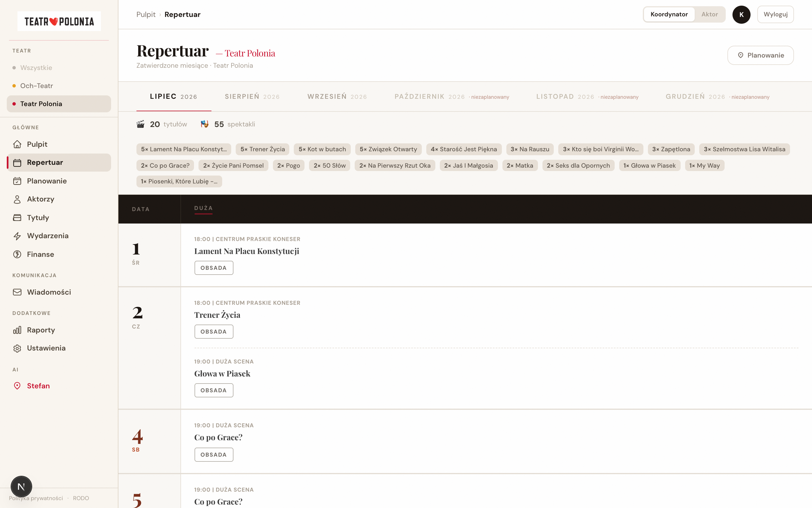The width and height of the screenshot is (812, 508).
Task: Click the 2× Co po Grace? chip
Action: [x=165, y=165]
